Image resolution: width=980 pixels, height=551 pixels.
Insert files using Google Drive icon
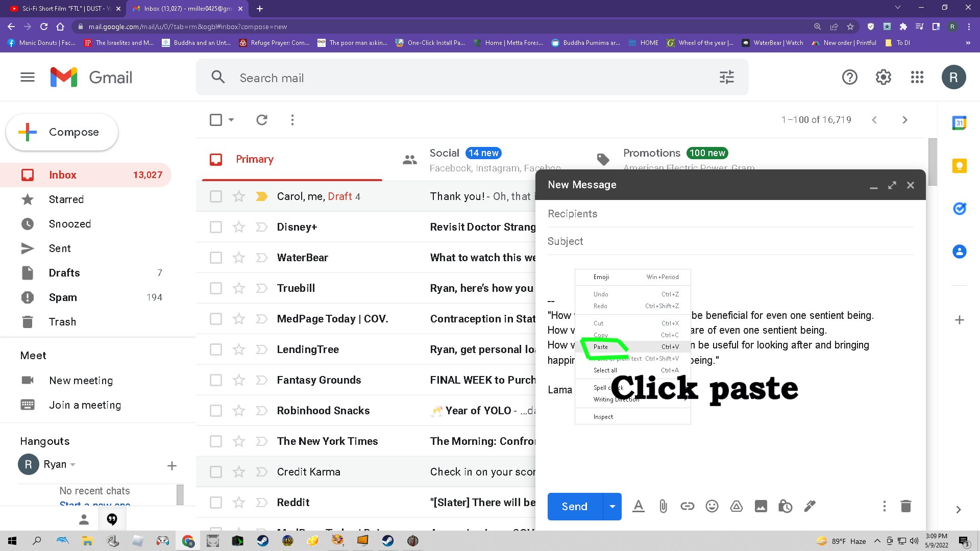pos(736,507)
